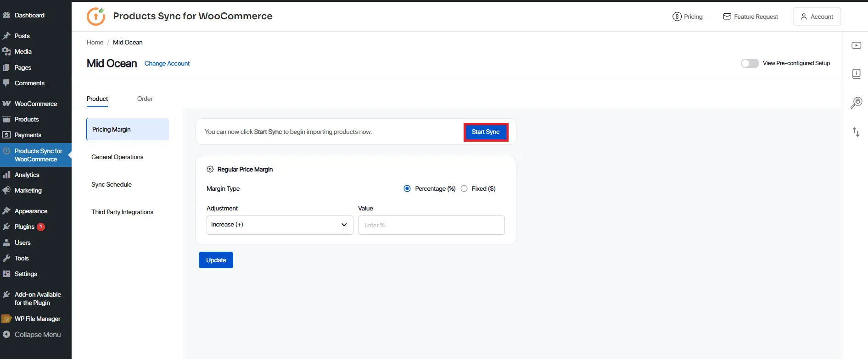Click the Products archive icon in sidebar
868x359 pixels.
point(6,119)
